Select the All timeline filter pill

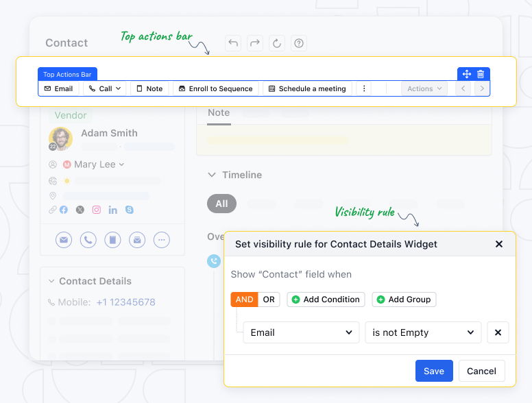point(221,204)
